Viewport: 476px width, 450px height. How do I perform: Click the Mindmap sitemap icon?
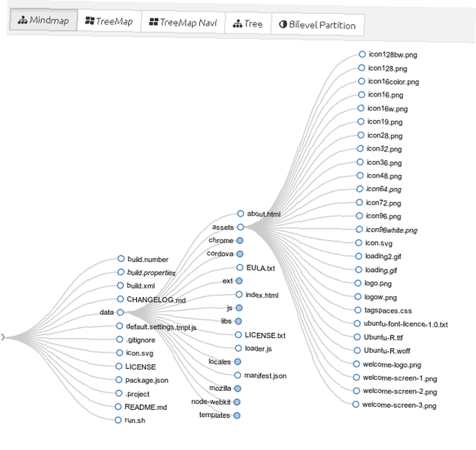[22, 20]
